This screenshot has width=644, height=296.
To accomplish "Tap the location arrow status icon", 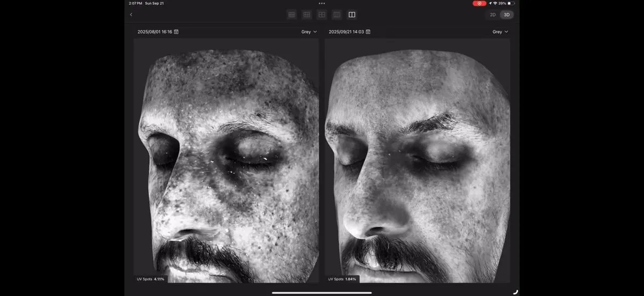I will pyautogui.click(x=490, y=3).
